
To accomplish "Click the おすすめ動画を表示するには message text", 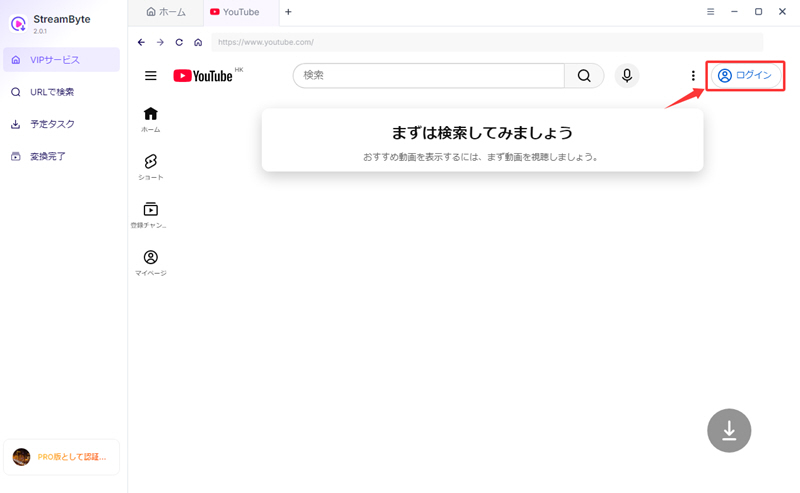I will (481, 157).
